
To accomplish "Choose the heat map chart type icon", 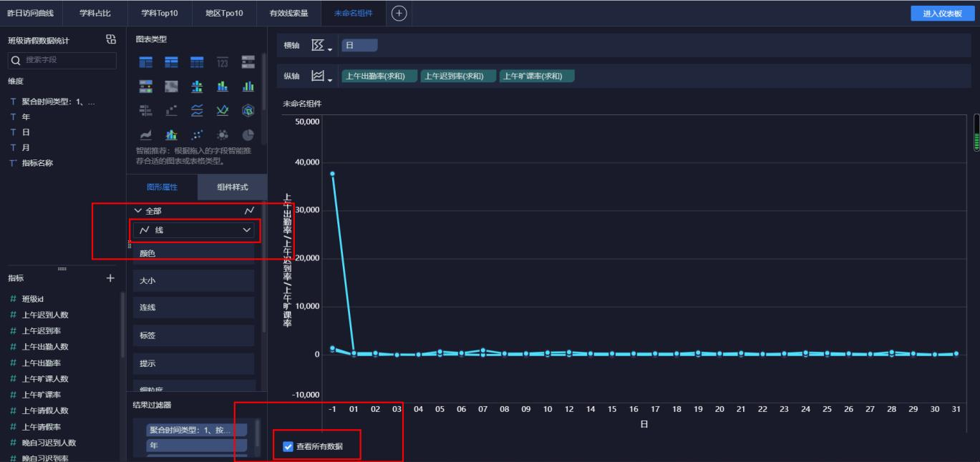I will pos(170,87).
